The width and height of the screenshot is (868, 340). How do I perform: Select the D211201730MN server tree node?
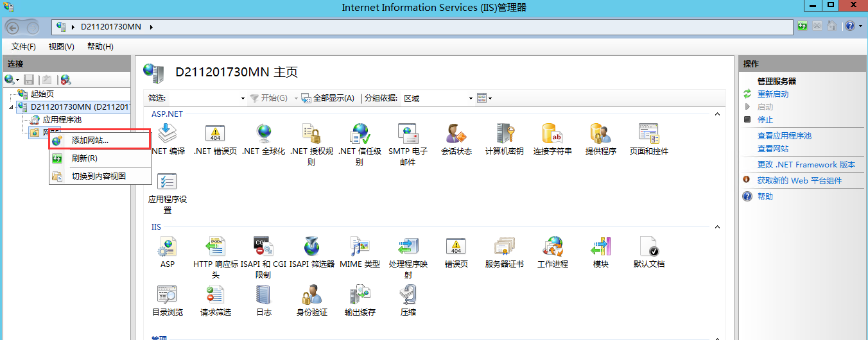tap(73, 106)
